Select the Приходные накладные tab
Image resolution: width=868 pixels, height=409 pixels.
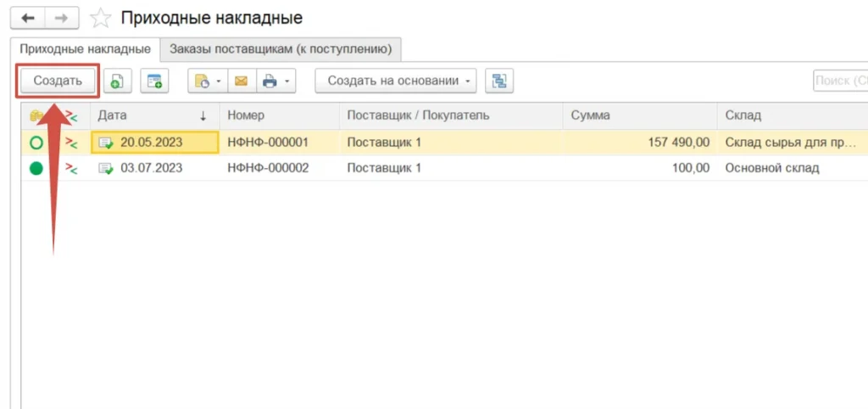(x=85, y=49)
